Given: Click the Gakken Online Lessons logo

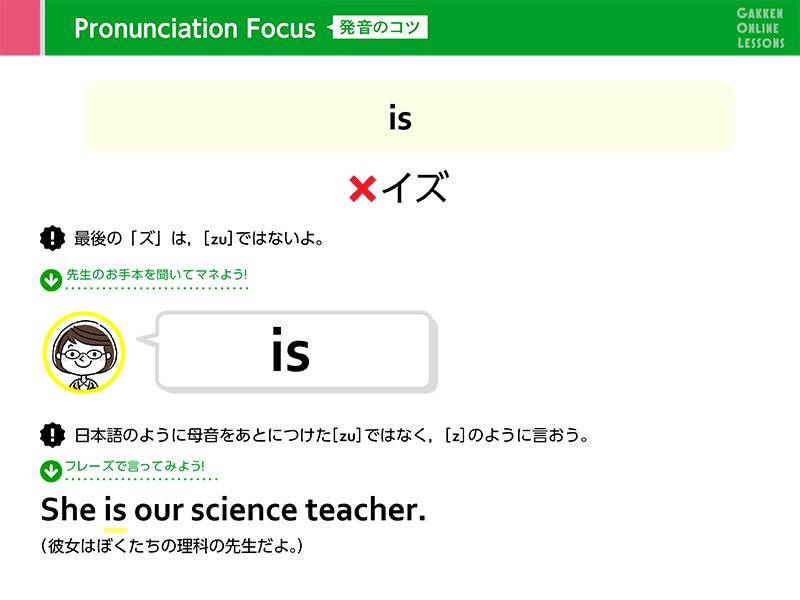Looking at the screenshot, I should (760, 28).
